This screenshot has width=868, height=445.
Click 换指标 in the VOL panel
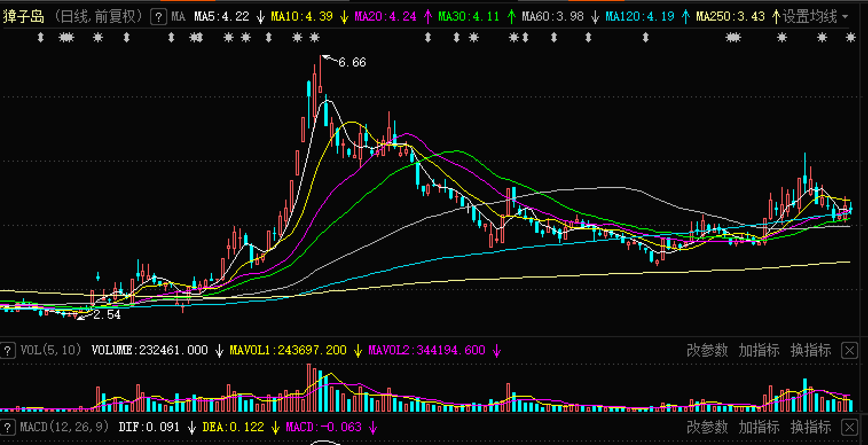811,350
